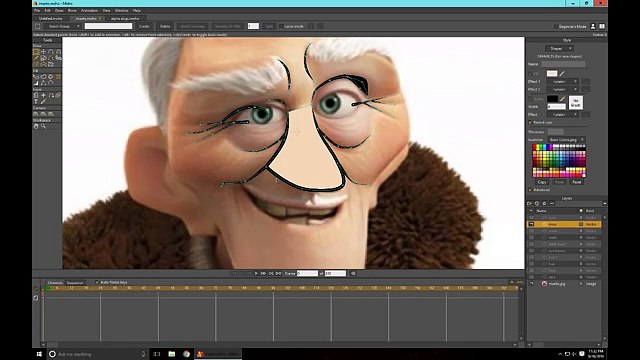Select the Freehand pencil tool
Screen dimensions: 640x360
36,58
